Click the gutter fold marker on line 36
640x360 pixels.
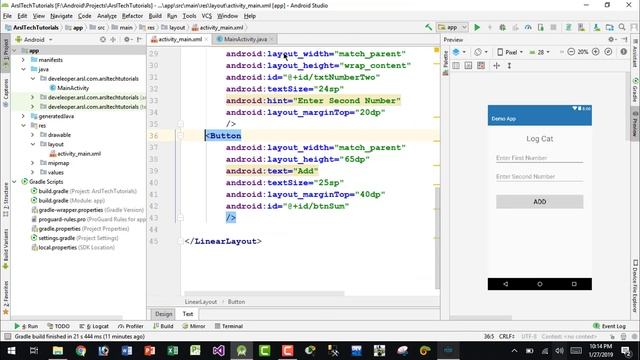(180, 135)
